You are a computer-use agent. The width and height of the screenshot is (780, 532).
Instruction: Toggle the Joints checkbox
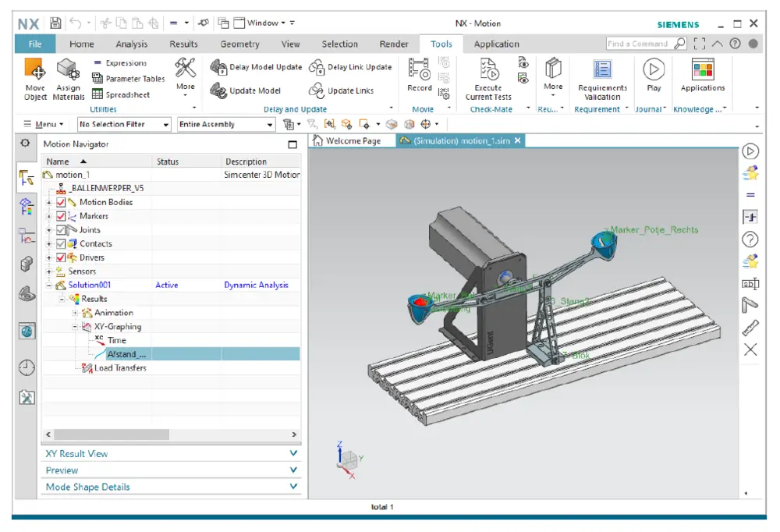[62, 230]
